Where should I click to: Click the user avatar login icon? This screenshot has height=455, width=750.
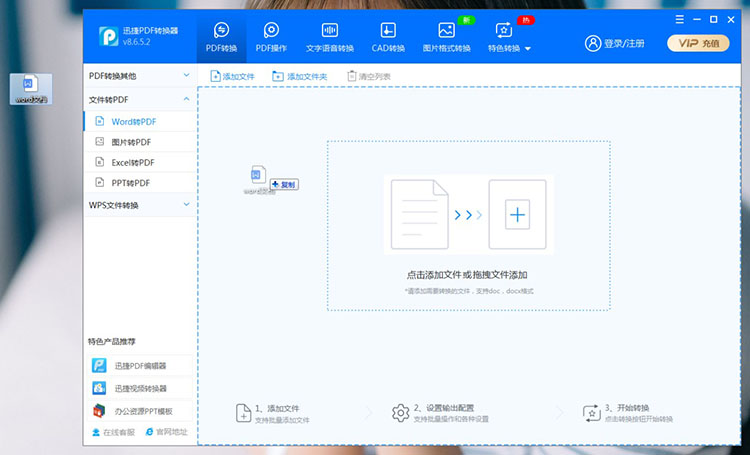(593, 43)
